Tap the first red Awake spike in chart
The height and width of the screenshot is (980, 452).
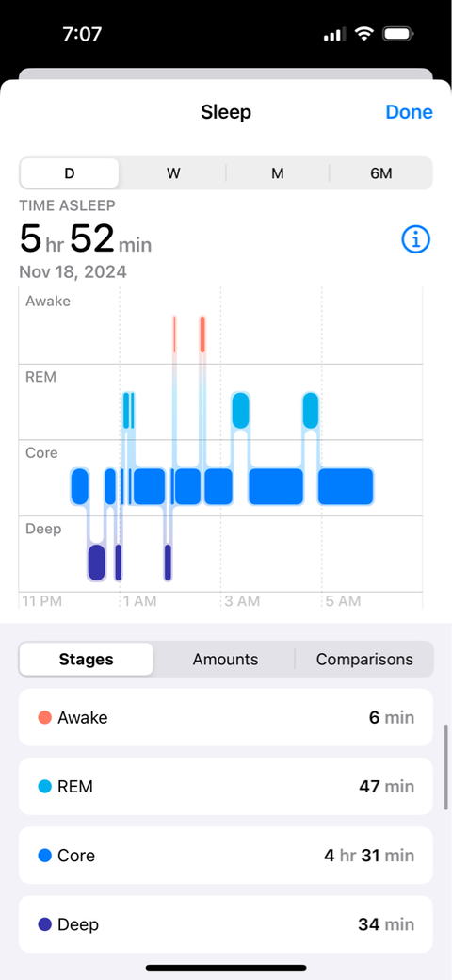[x=175, y=335]
